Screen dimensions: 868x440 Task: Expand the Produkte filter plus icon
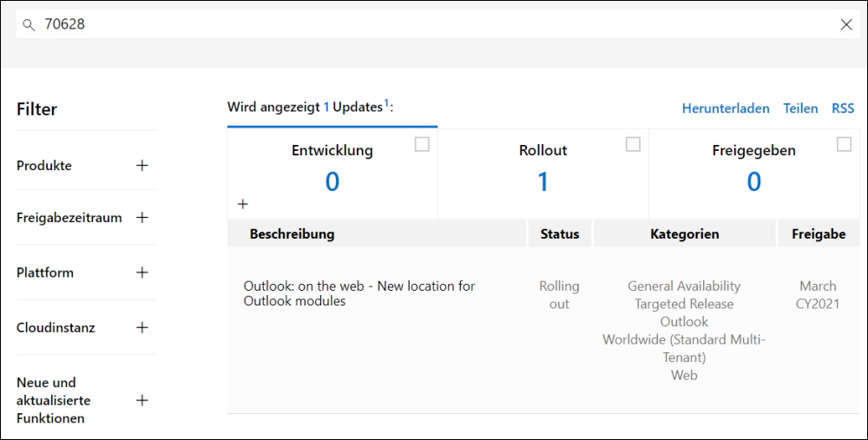tap(142, 165)
